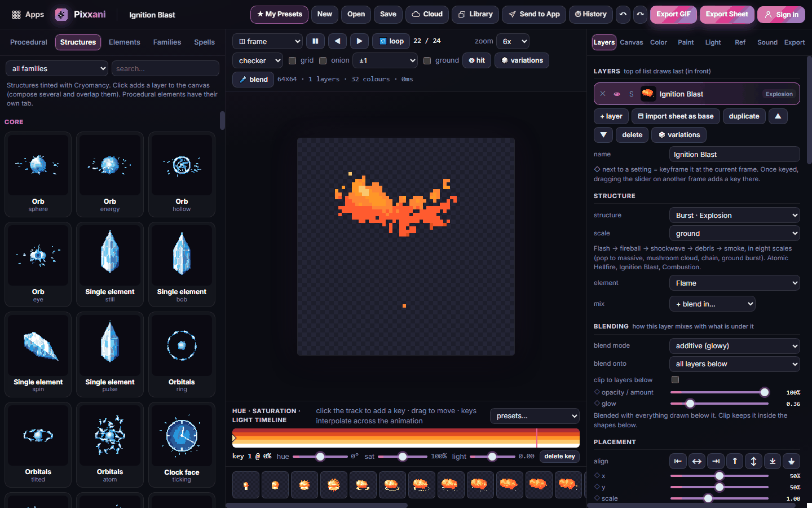Center the layer horizontally with align icon

click(x=697, y=461)
